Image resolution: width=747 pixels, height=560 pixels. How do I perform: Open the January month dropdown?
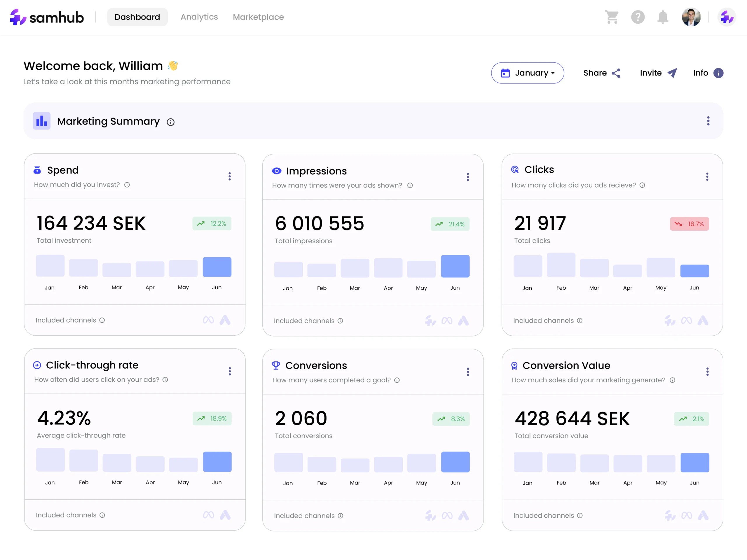click(527, 73)
